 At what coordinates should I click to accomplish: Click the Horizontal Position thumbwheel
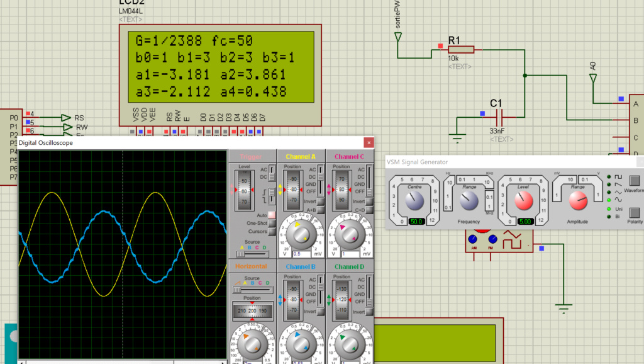(252, 311)
